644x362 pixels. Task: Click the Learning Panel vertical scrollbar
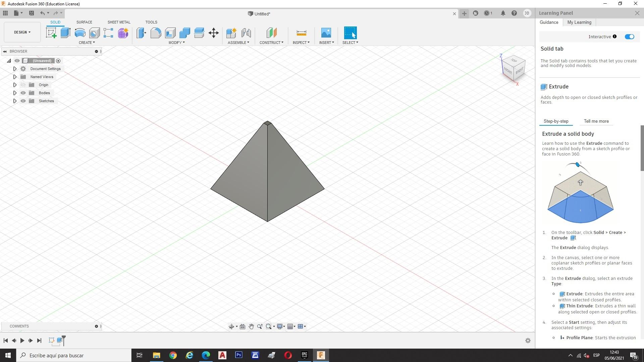(x=642, y=147)
